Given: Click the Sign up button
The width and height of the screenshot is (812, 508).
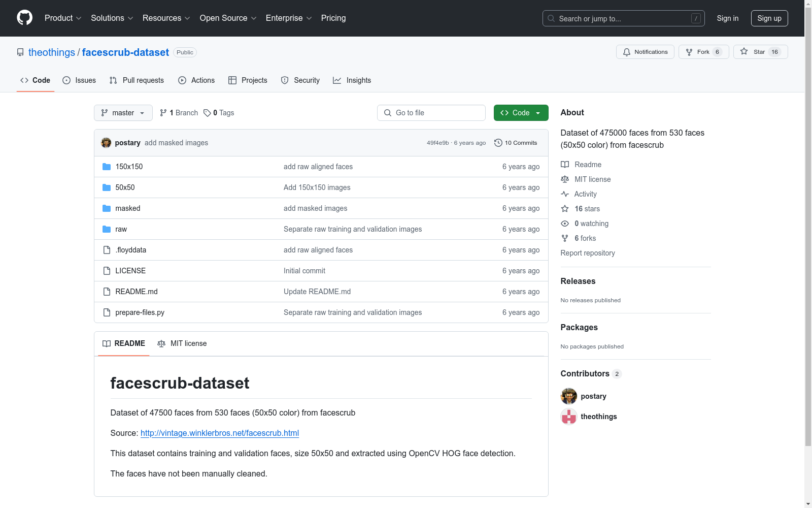Looking at the screenshot, I should (769, 18).
